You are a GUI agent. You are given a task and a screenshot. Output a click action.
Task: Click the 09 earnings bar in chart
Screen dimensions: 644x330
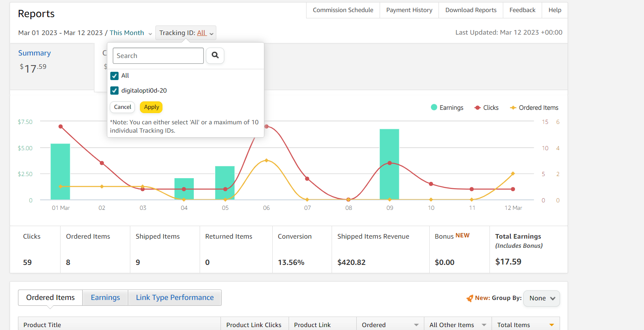tap(389, 164)
